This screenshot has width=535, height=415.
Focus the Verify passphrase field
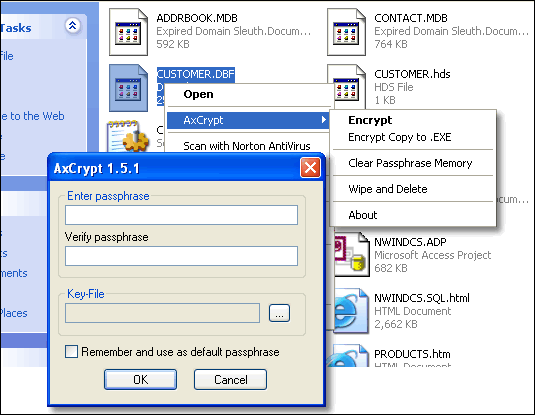182,256
